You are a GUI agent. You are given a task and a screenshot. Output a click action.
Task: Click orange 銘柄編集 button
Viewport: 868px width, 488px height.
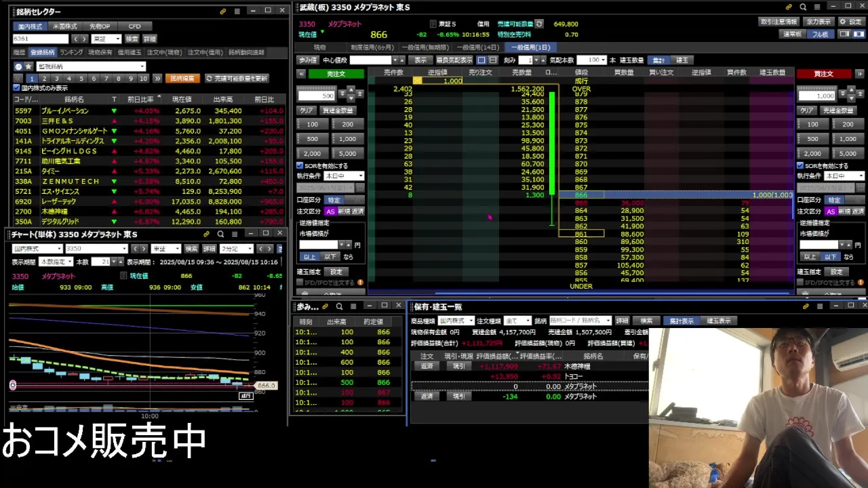[182, 79]
